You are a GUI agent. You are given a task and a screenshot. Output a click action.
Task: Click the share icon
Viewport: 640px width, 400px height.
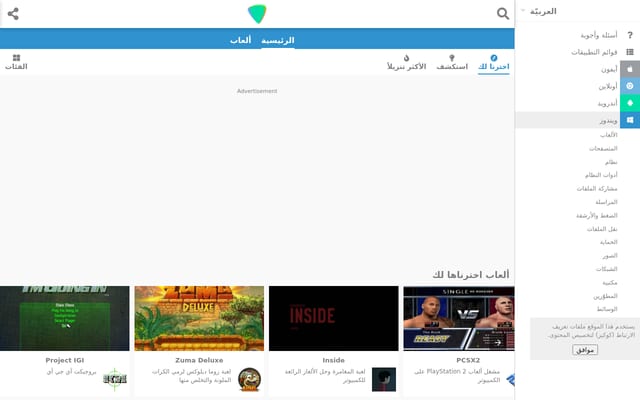pyautogui.click(x=13, y=13)
